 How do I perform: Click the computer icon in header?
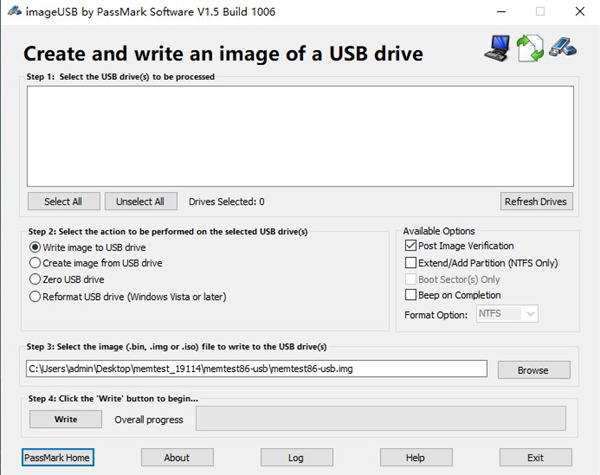[x=497, y=47]
